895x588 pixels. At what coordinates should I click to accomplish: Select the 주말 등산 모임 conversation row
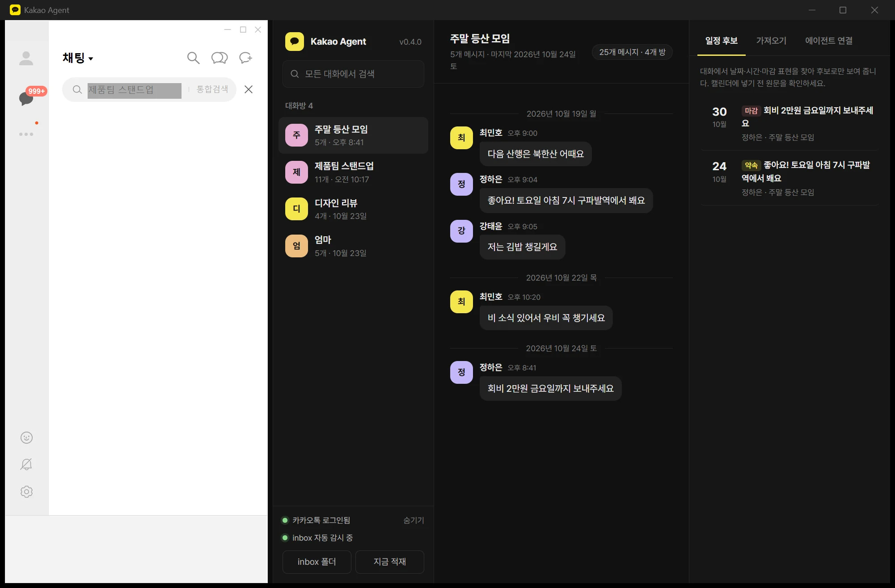click(353, 135)
